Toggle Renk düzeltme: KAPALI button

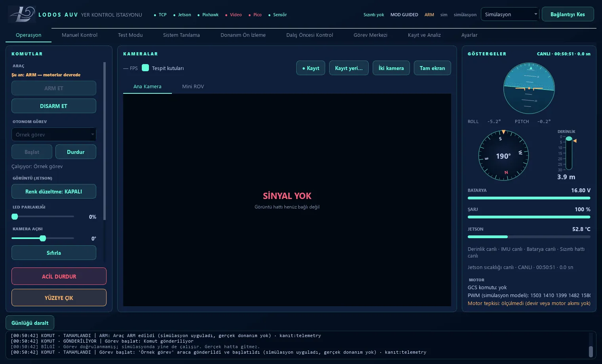tap(54, 191)
